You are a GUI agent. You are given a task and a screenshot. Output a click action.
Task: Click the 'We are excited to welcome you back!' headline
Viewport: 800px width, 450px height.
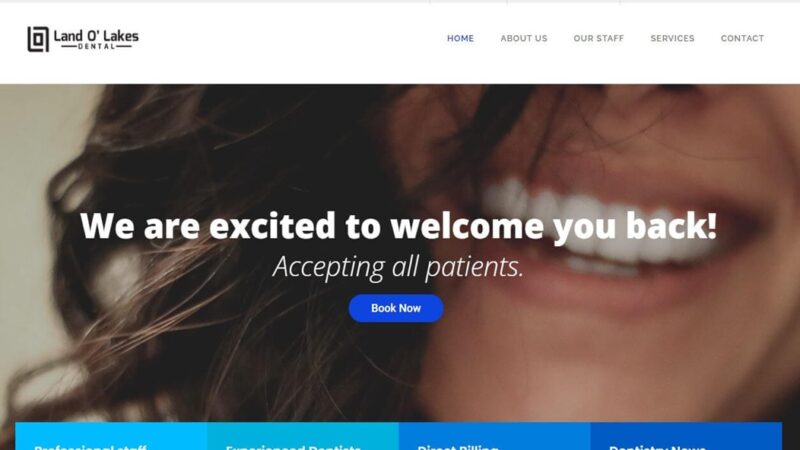(x=398, y=226)
